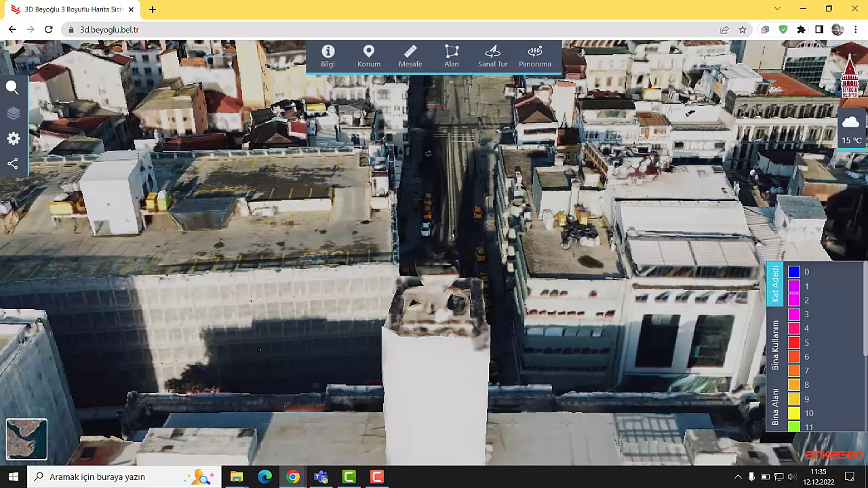Go back to previous page

(12, 30)
